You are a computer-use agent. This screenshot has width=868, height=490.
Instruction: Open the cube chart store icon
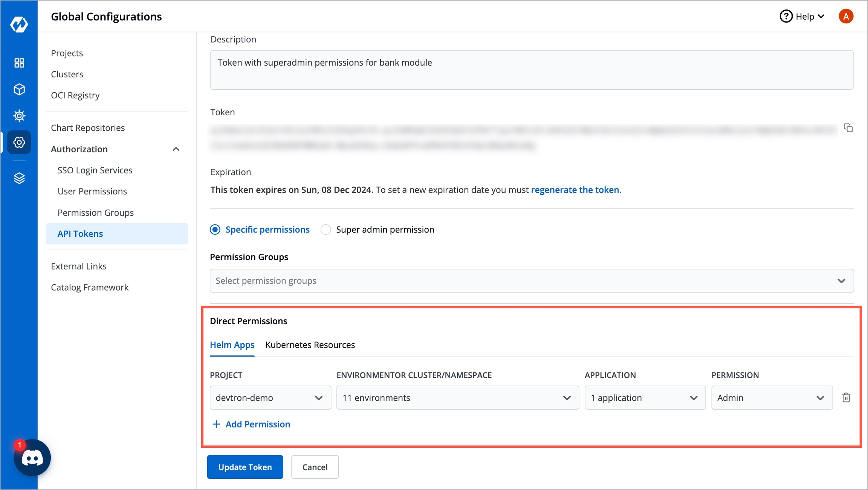[x=19, y=89]
